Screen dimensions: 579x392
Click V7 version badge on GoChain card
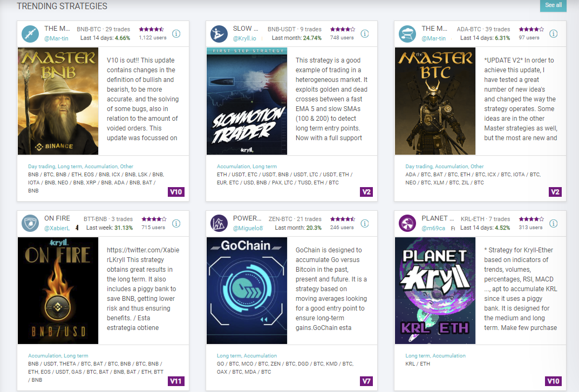click(366, 381)
